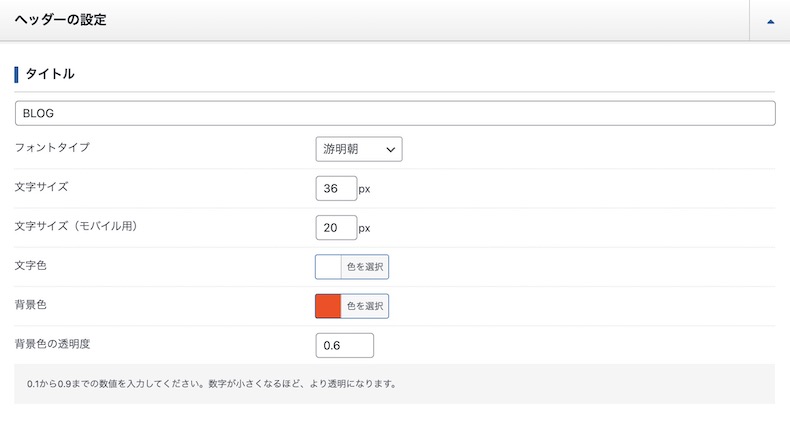Click the フォントタイプ label
This screenshot has height=421, width=790.
coord(52,148)
